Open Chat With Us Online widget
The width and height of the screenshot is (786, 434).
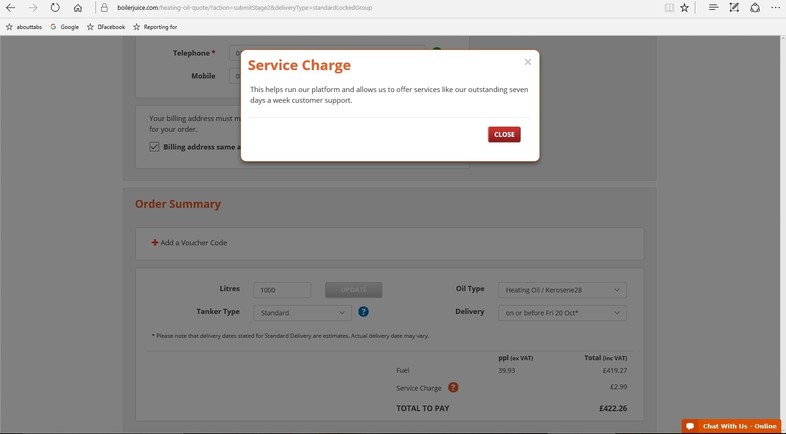[732, 426]
